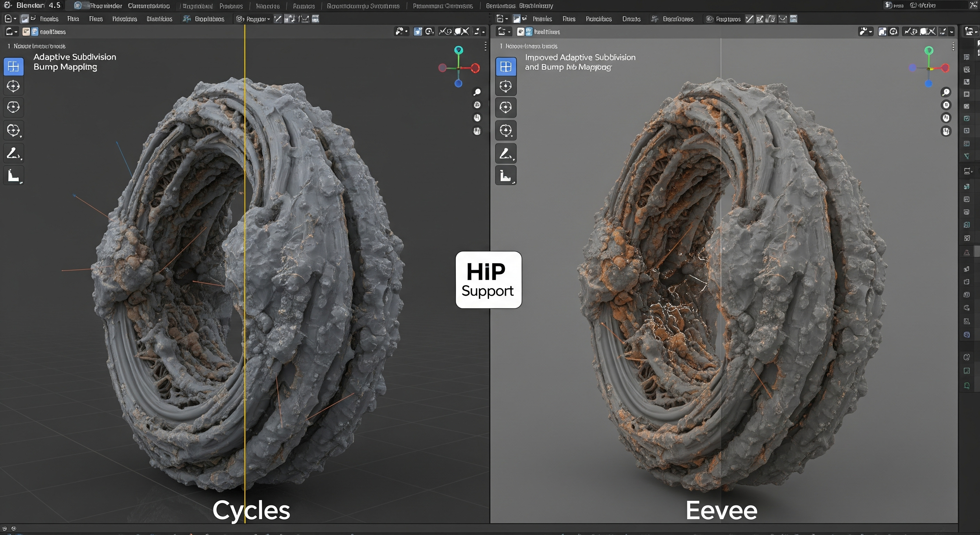Activate the 3D Cursor tool
This screenshot has width=980, height=535.
(14, 86)
